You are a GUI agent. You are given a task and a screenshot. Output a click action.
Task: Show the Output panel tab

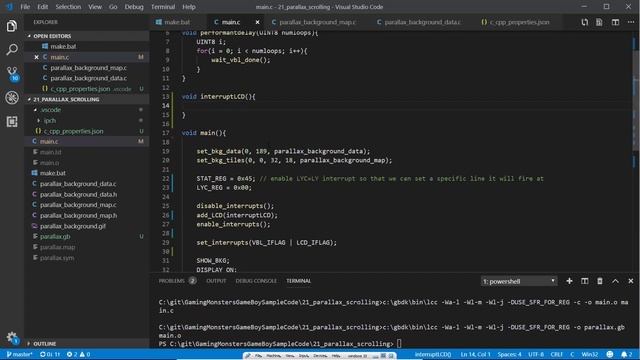pyautogui.click(x=216, y=281)
